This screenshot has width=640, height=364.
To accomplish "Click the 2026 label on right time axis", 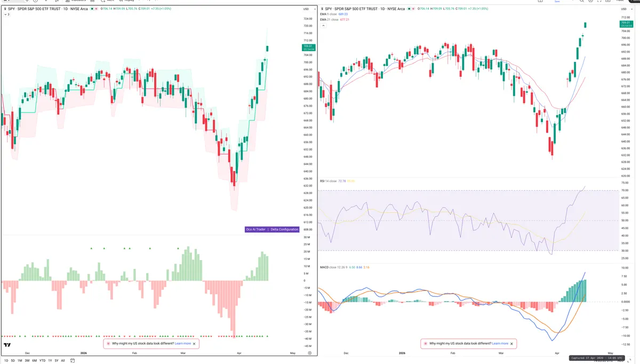I will pyautogui.click(x=401, y=353).
